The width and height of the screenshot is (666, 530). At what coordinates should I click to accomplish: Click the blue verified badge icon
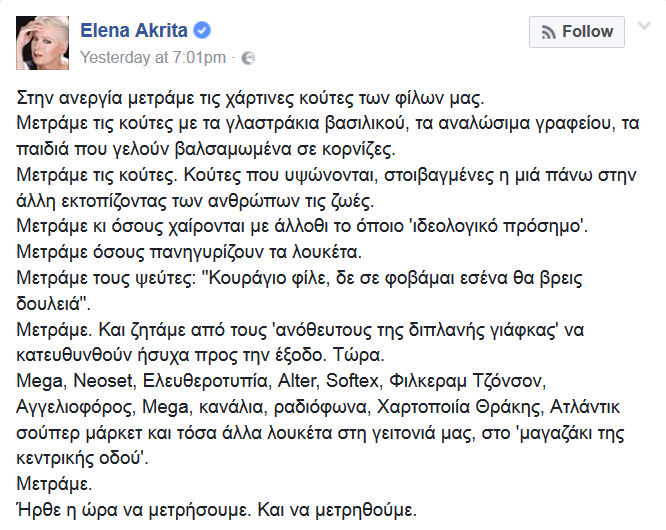pos(202,31)
